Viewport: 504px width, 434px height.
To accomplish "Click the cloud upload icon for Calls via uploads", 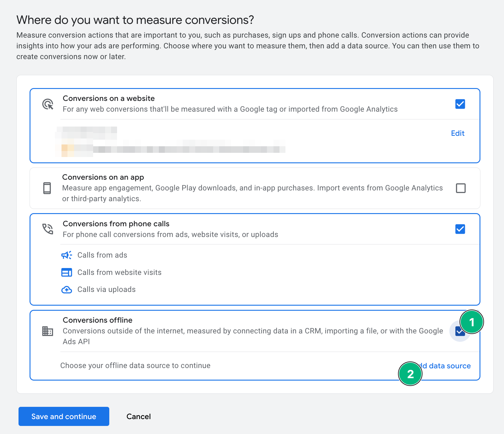I will (67, 289).
